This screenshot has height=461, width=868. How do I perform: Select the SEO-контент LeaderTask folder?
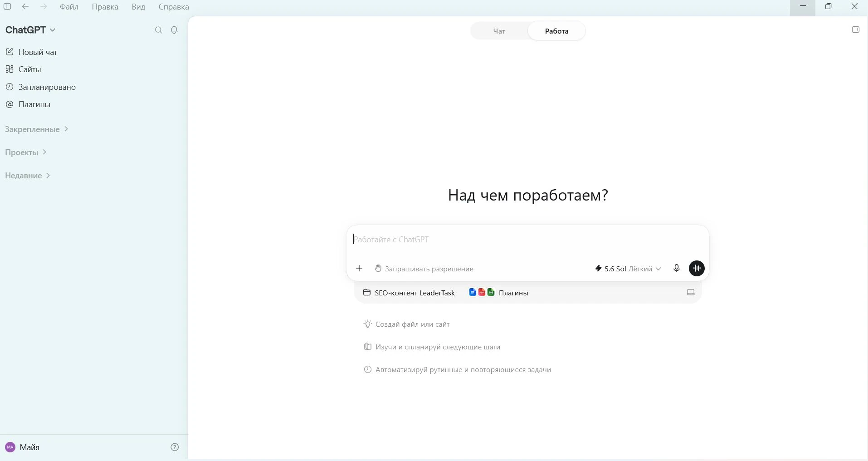[x=409, y=293]
